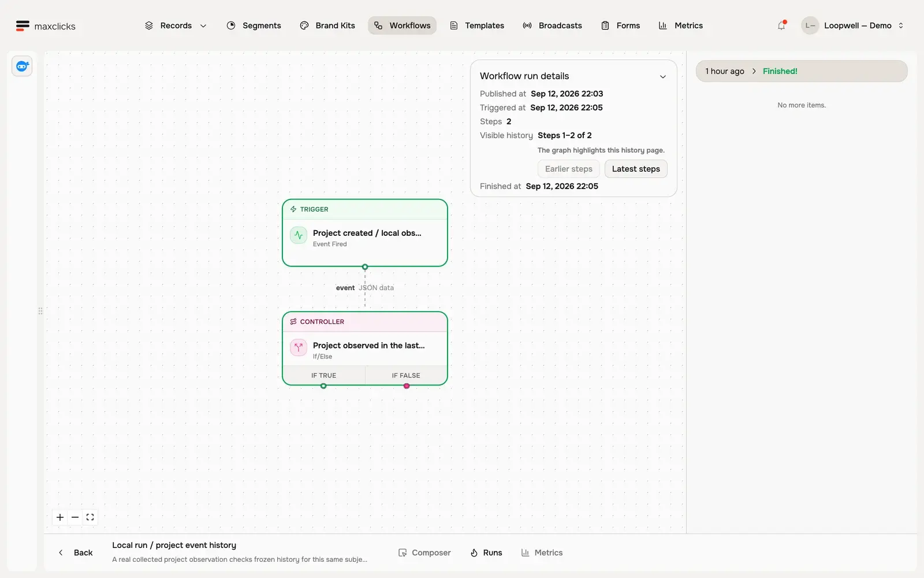This screenshot has height=578, width=924.
Task: Click the Steps 1–2 of 2 text
Action: tap(565, 135)
